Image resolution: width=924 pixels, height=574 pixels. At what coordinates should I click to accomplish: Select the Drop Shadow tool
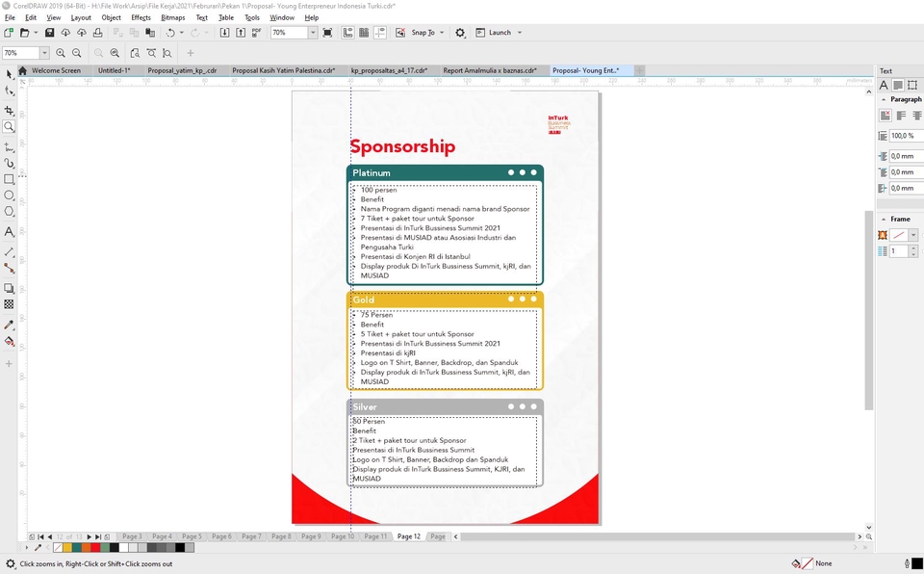[x=9, y=289]
